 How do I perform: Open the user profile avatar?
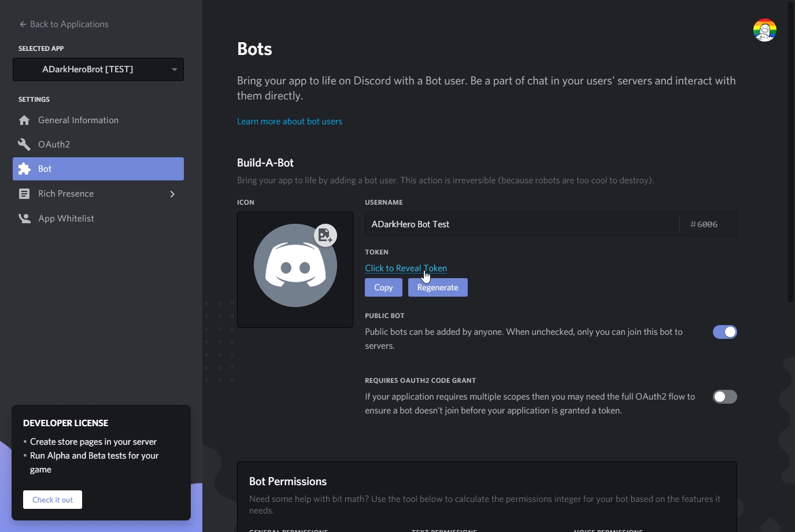click(764, 30)
